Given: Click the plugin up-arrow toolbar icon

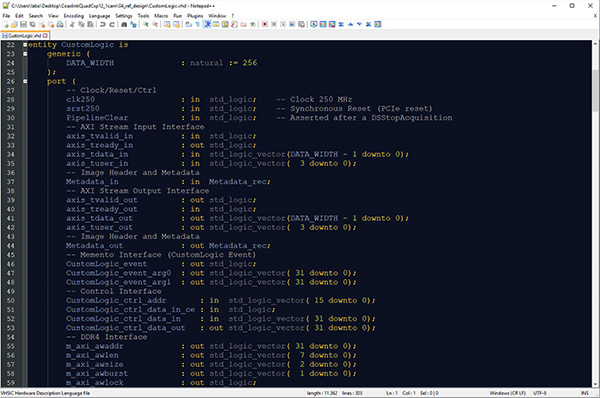Looking at the screenshot, I should pos(350,24).
